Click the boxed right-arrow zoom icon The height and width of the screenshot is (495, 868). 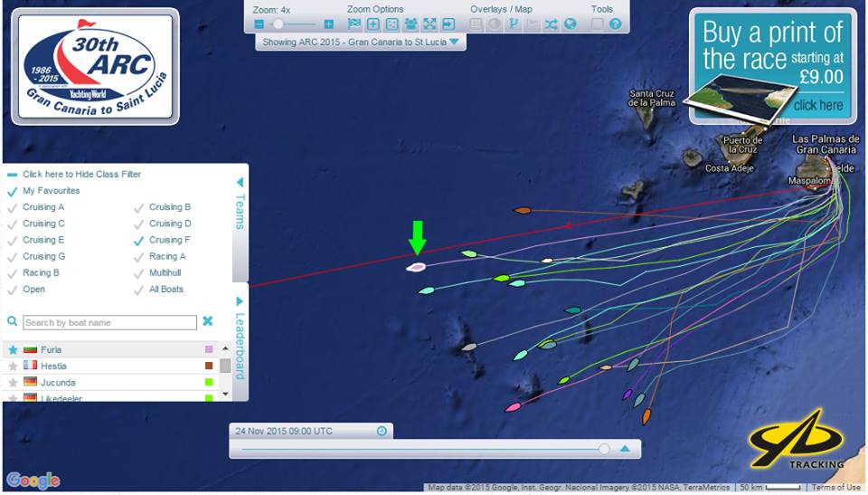448,24
